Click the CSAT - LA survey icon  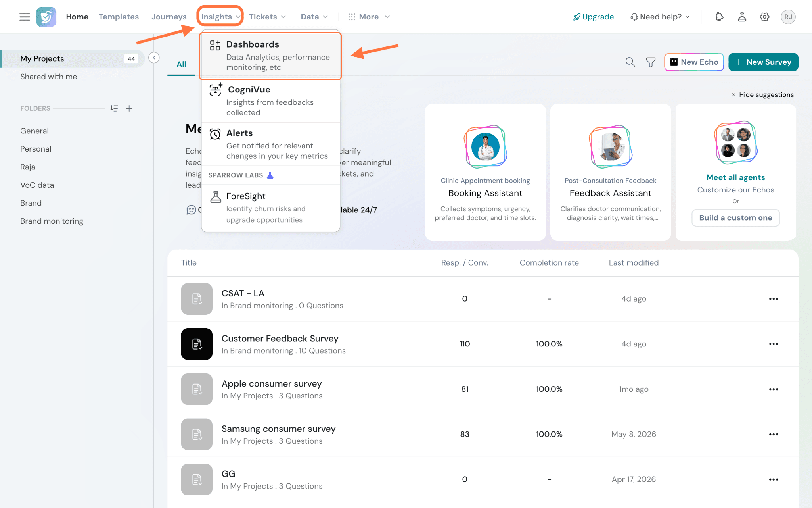coord(197,299)
